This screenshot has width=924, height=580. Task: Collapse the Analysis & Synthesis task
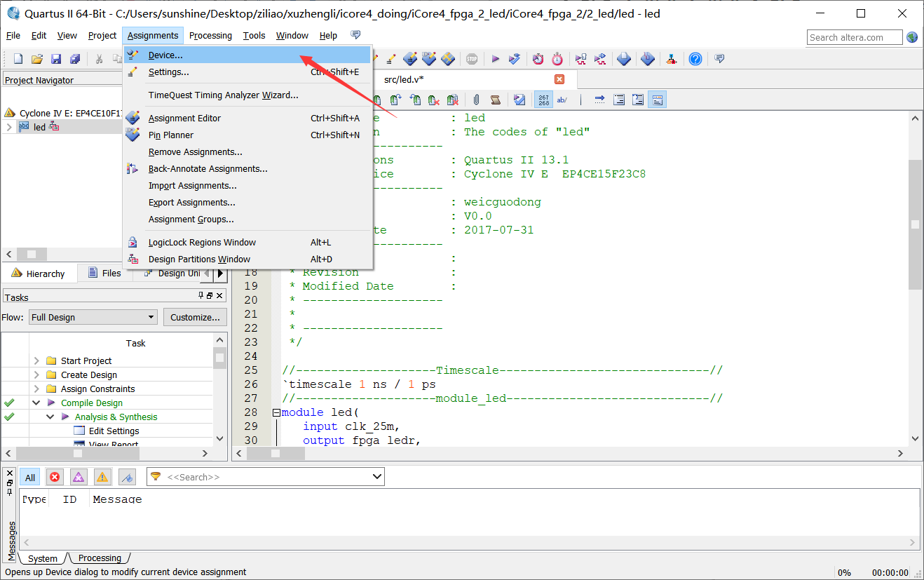click(x=50, y=417)
